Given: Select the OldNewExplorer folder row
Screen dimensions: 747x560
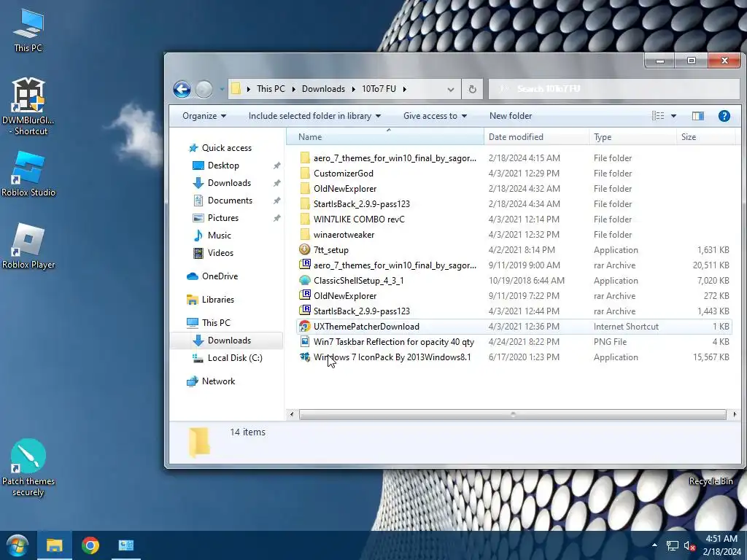Looking at the screenshot, I should pos(514,189).
